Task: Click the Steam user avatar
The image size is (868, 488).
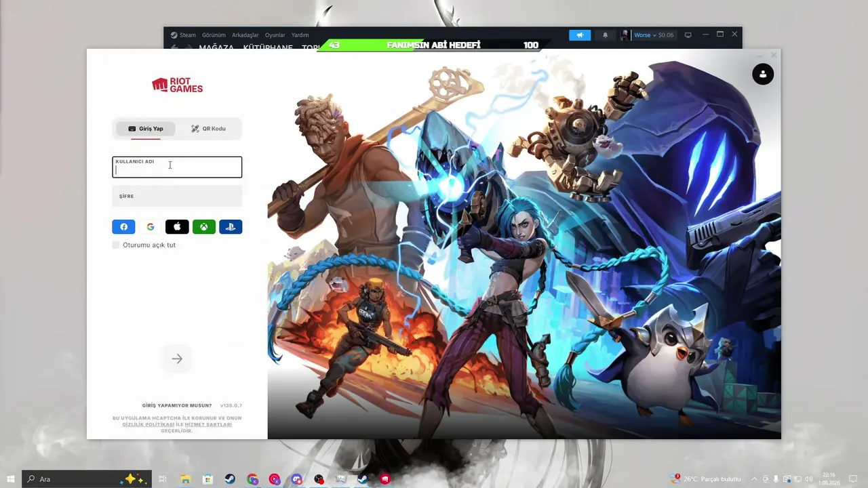Action: pos(625,35)
